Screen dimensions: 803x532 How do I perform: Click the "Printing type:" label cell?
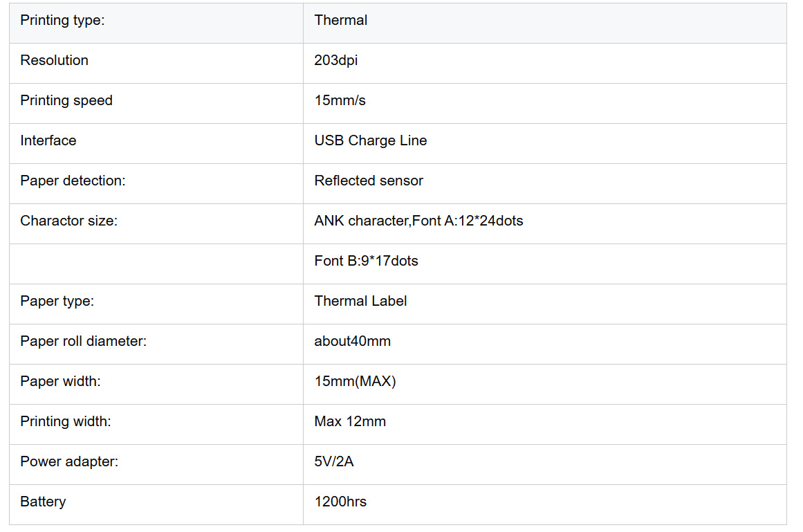coord(62,20)
